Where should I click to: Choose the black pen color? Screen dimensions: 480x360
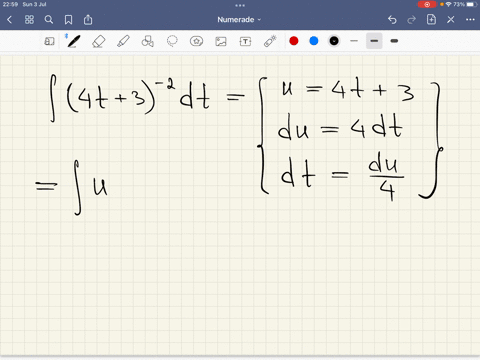pos(334,41)
